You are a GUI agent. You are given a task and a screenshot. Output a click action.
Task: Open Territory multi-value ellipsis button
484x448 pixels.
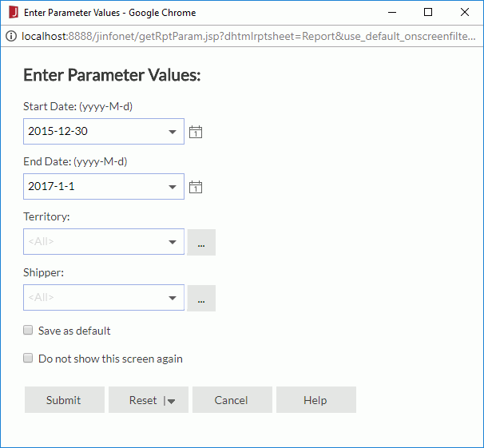point(201,242)
